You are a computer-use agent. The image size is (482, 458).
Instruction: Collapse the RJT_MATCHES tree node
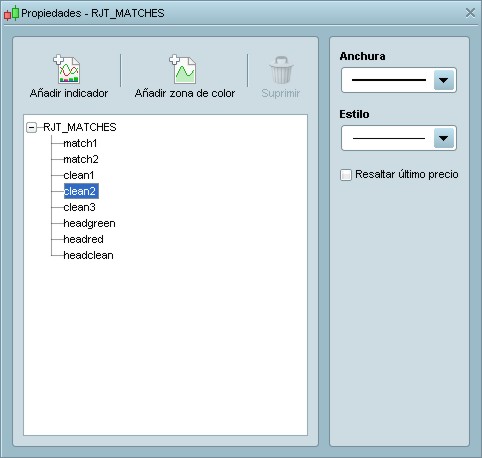click(x=32, y=127)
